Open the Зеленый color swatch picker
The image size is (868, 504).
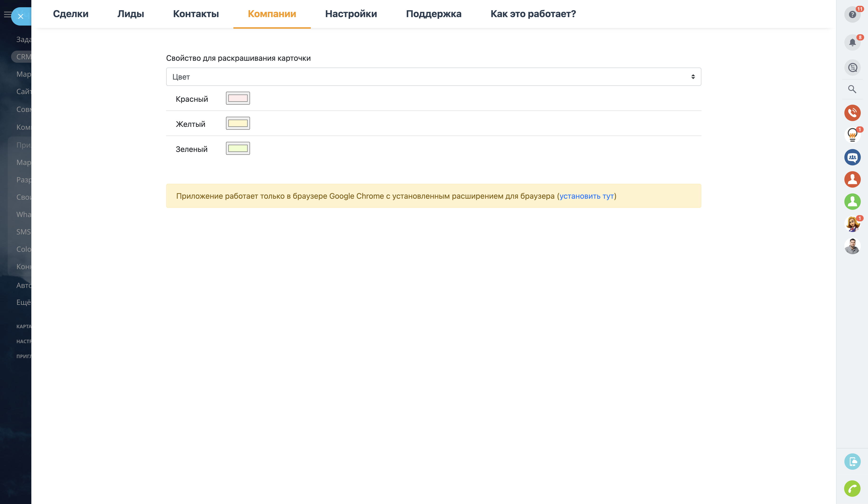238,149
